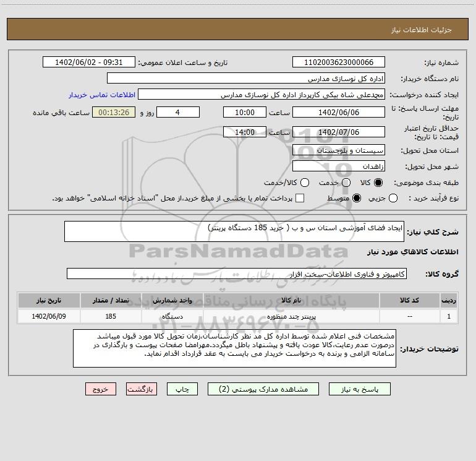The width and height of the screenshot is (476, 461).
Task: Click the ساعت باقی مانده label
Action: click(61, 113)
